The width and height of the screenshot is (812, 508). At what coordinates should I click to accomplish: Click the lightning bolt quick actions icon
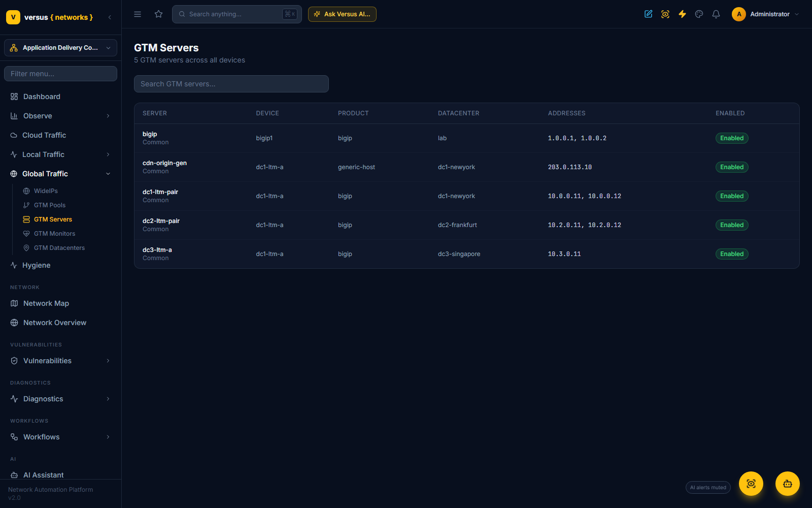pos(682,14)
